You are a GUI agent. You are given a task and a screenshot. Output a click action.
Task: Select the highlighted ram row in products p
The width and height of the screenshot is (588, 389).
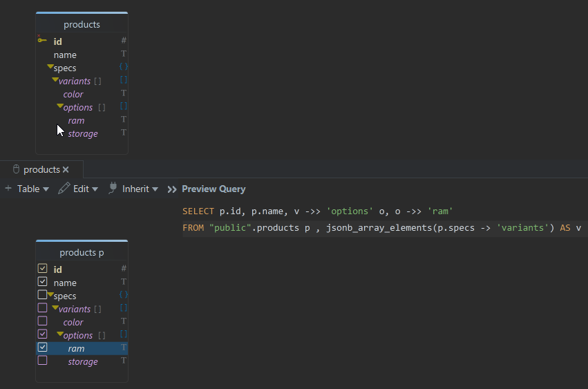[x=82, y=348]
